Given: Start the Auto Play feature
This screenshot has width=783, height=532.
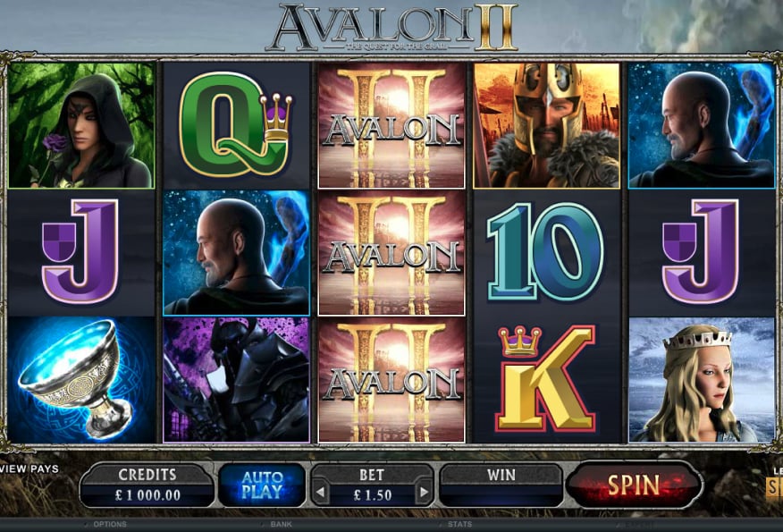Looking at the screenshot, I should 262,485.
